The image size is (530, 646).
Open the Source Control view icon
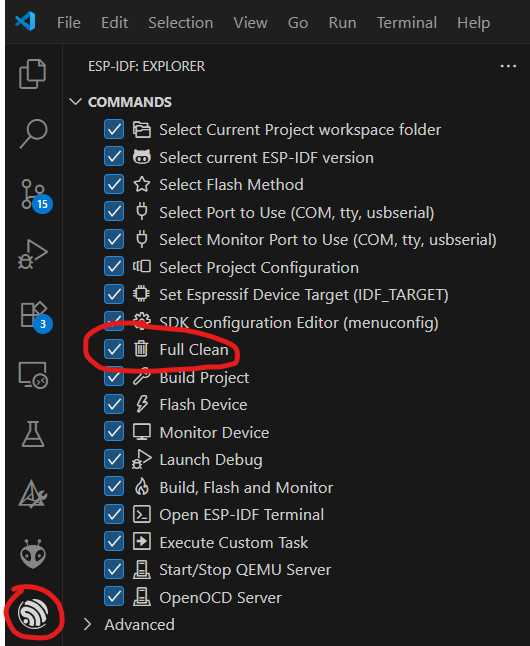pos(34,195)
